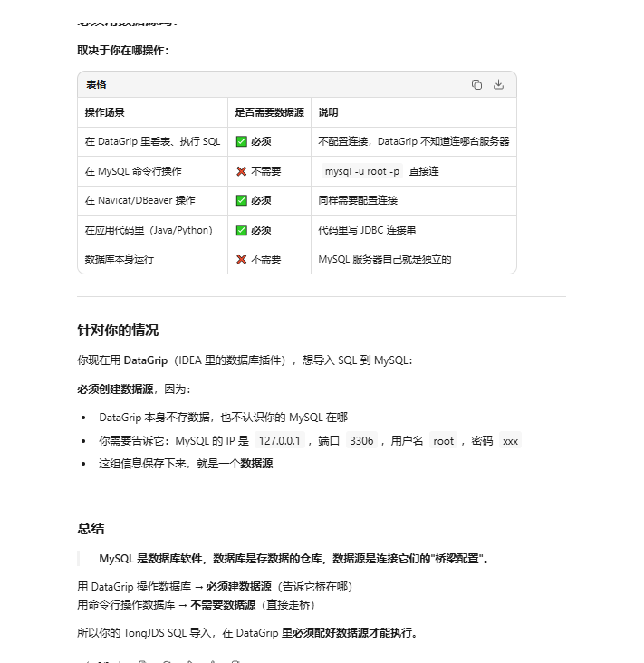Click the line 用 DataGrip 操作数据库 → 必须建数据源
Screen dimensions: 644x663
(x=215, y=587)
